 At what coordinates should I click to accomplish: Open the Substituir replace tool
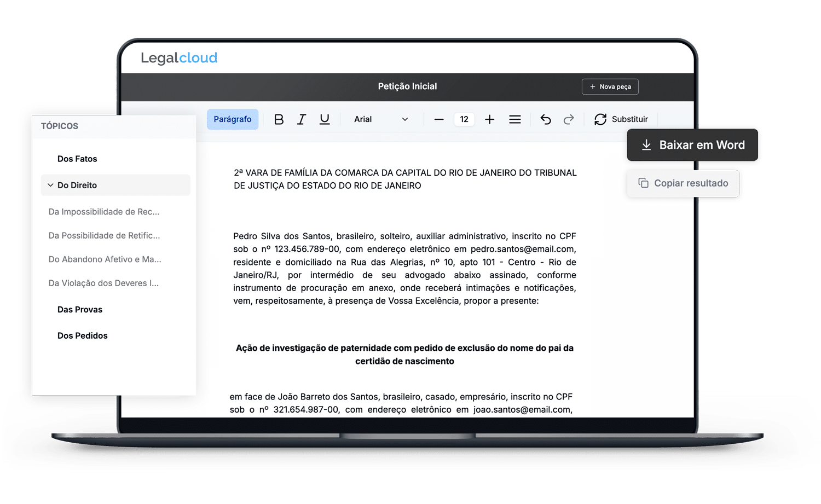coord(621,119)
